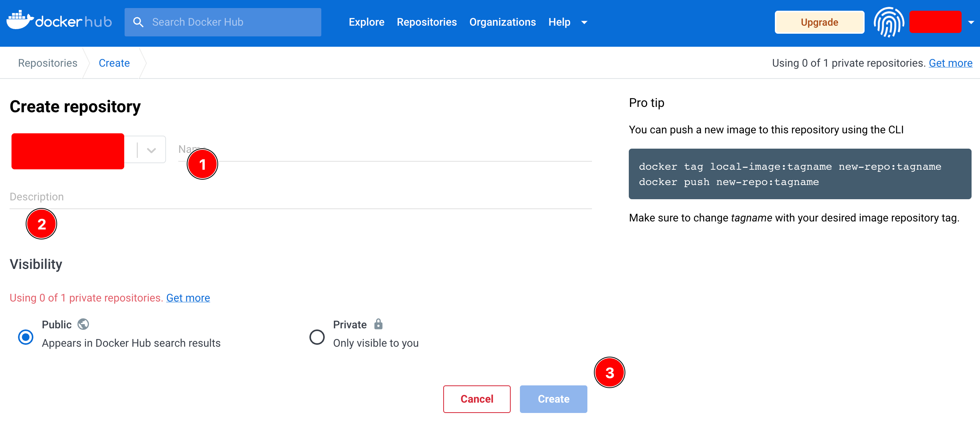Select the Public visibility radio button

pos(26,337)
